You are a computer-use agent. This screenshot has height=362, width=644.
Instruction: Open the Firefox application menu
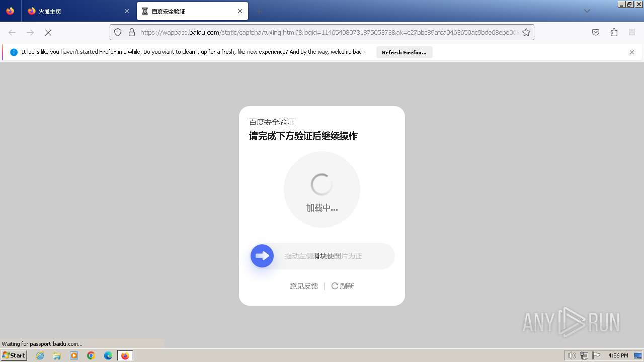tap(632, 32)
